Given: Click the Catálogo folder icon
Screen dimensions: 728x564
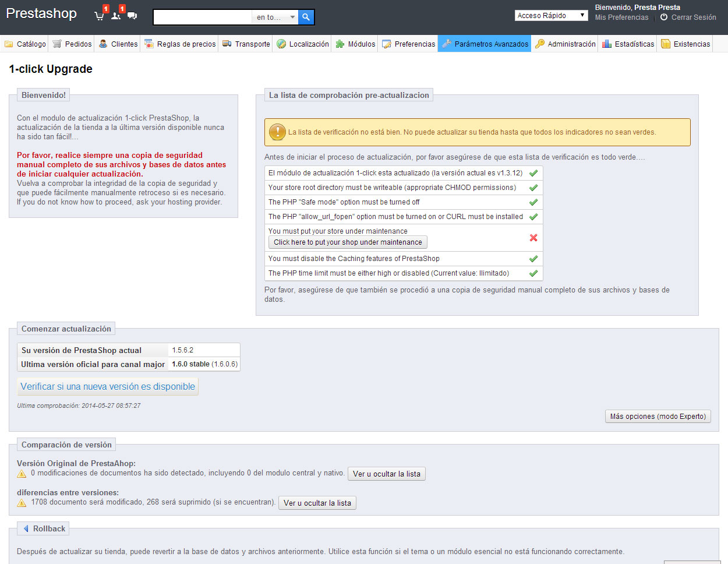Looking at the screenshot, I should (9, 44).
